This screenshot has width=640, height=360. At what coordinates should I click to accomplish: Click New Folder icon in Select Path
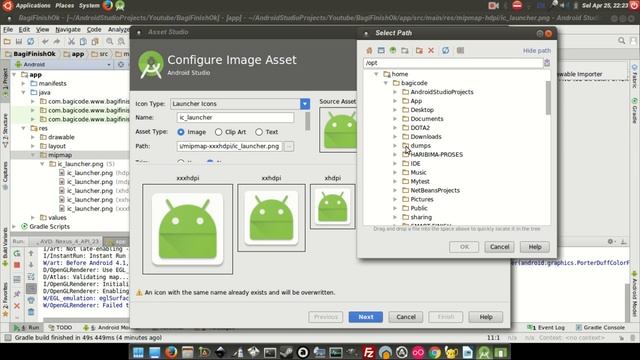404,51
